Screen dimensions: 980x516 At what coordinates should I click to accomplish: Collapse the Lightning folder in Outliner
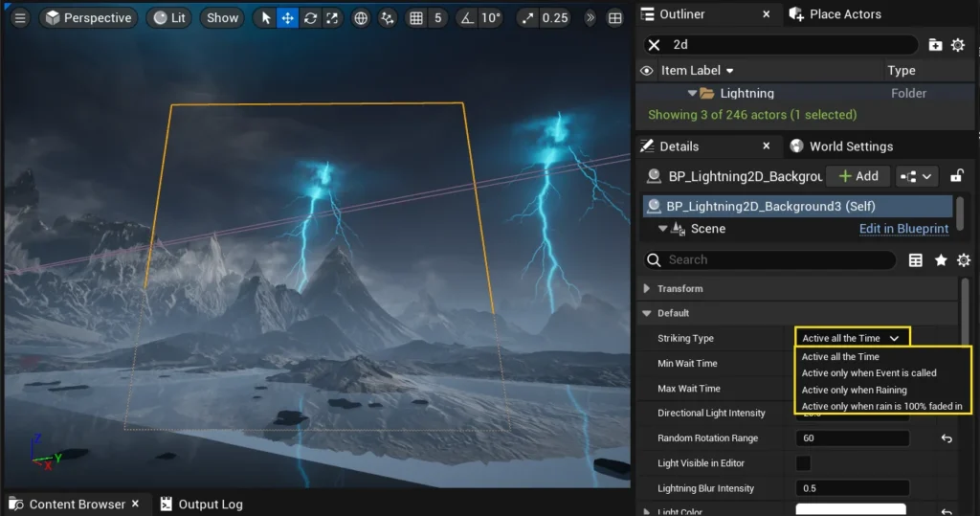(x=692, y=94)
